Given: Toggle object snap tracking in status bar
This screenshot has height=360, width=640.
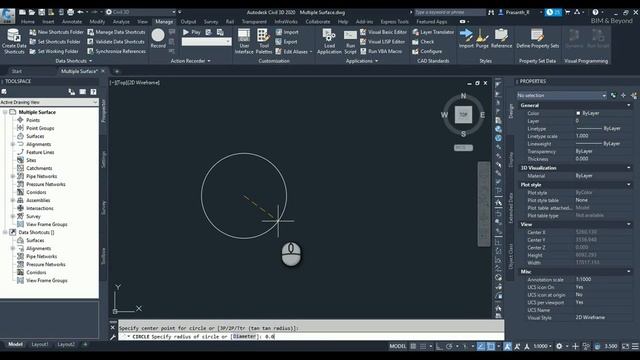Looking at the screenshot, I should (481, 347).
